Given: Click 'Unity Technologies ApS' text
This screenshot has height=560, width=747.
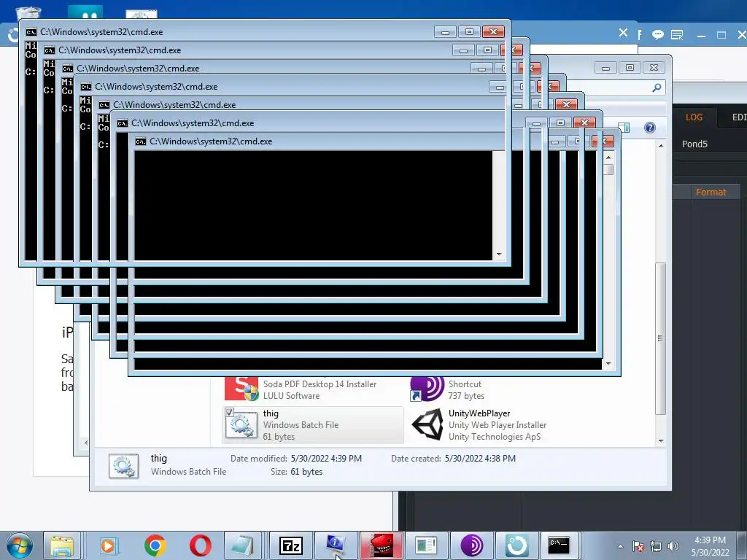Looking at the screenshot, I should click(495, 437).
